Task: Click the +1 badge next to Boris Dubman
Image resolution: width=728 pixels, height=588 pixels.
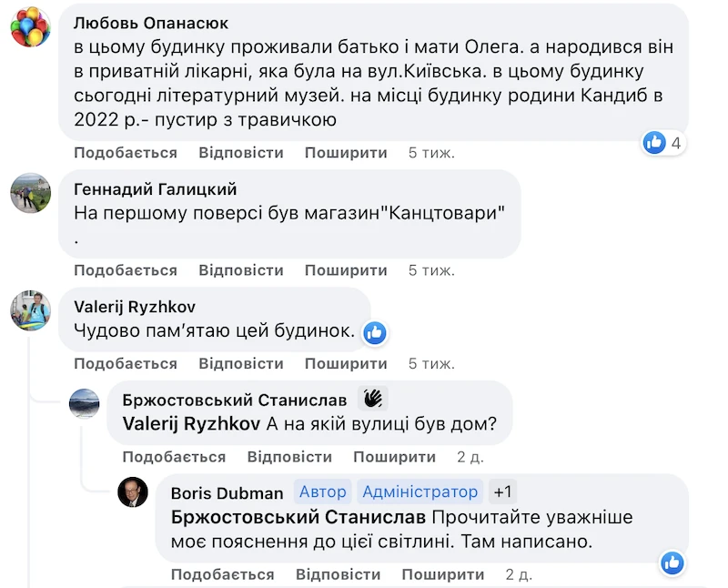Action: pos(503,492)
